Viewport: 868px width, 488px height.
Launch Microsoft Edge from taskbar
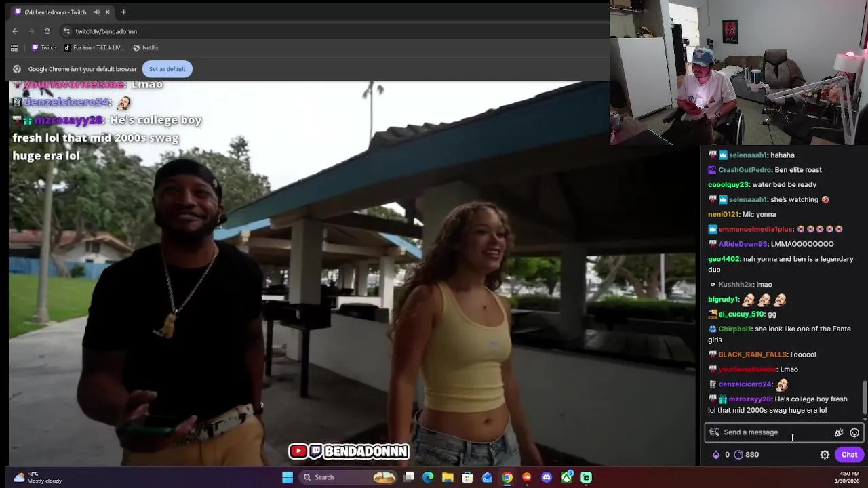pos(428,477)
